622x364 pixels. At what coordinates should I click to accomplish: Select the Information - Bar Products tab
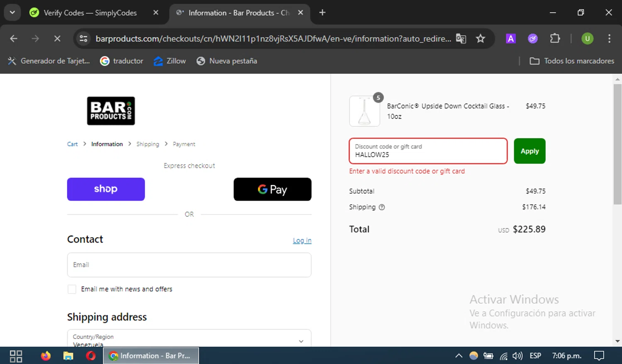click(239, 13)
